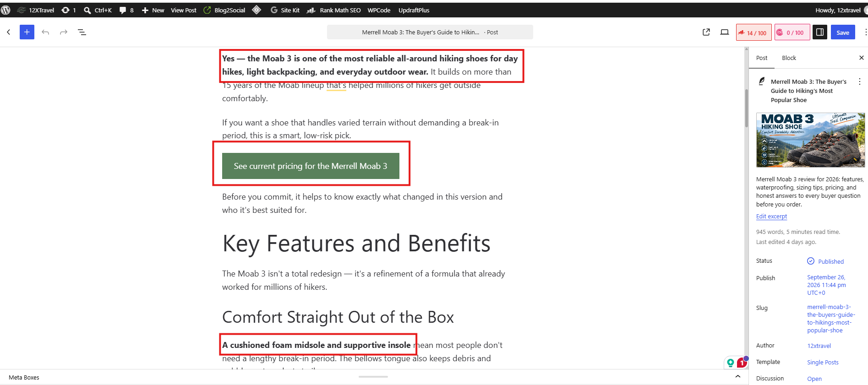
Task: Click the green pricing button block
Action: coord(311,166)
